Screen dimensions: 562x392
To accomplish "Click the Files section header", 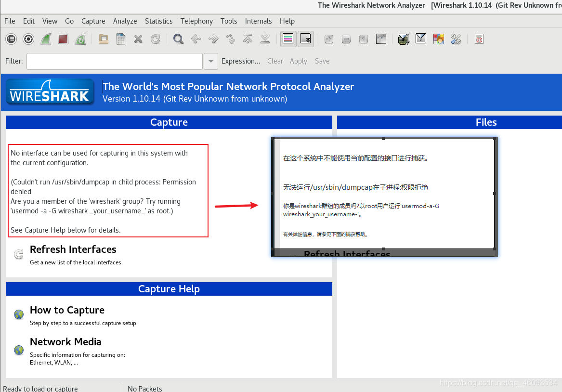I will tap(449, 122).
